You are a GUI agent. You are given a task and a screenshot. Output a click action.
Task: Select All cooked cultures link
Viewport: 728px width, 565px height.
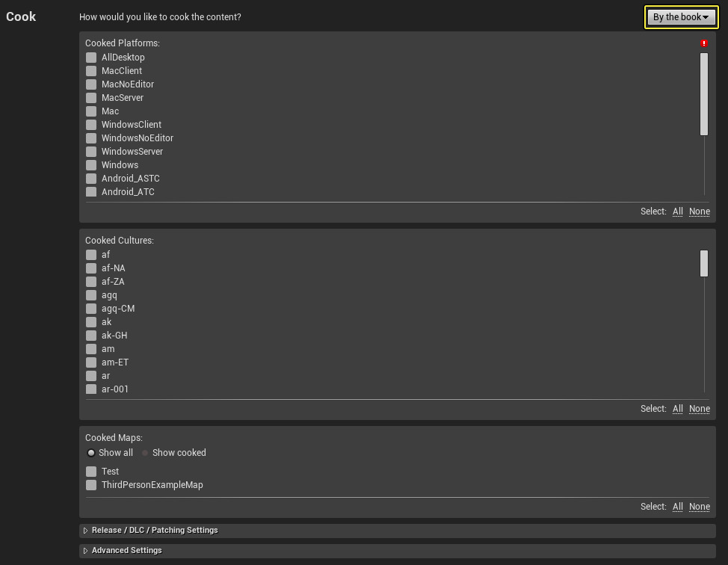point(677,409)
